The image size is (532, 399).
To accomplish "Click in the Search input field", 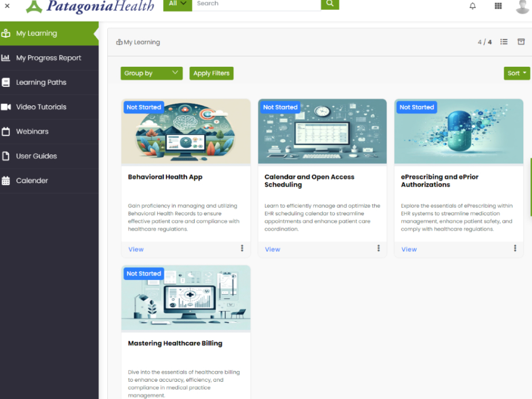I will click(254, 3).
